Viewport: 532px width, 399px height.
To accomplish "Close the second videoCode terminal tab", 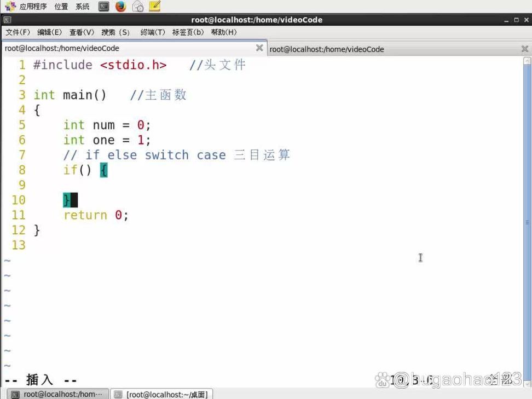I will [x=524, y=49].
